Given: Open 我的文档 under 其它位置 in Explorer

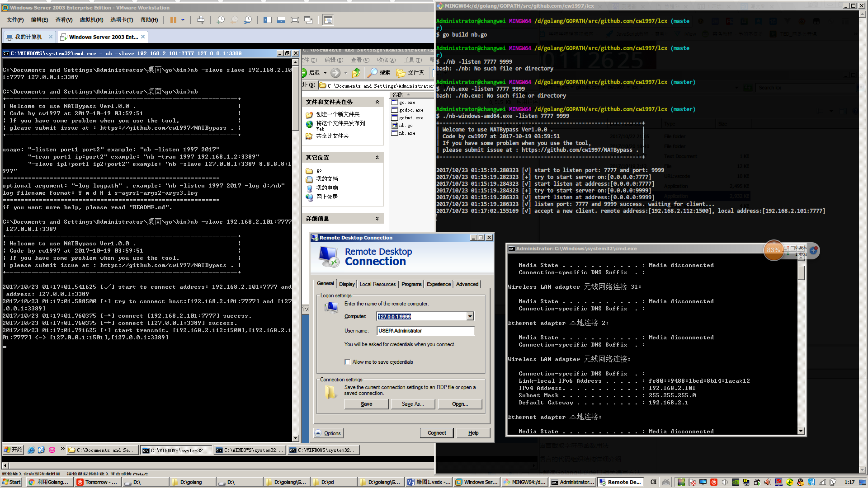Looking at the screenshot, I should [x=327, y=179].
